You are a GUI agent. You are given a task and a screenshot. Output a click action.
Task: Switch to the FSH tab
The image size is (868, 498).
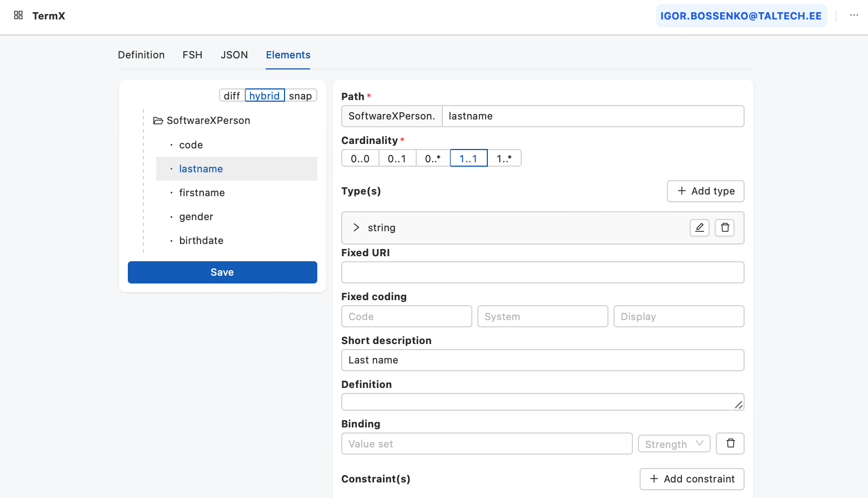pos(192,55)
